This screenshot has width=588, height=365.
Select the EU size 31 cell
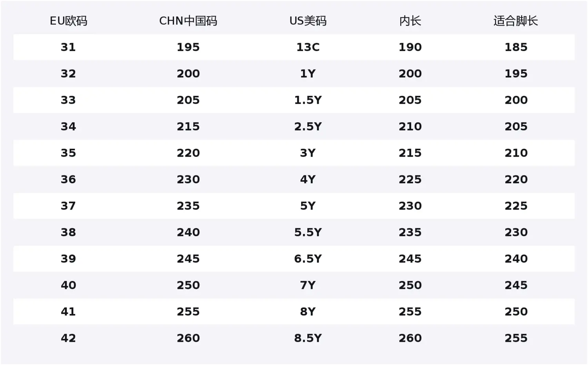(68, 47)
